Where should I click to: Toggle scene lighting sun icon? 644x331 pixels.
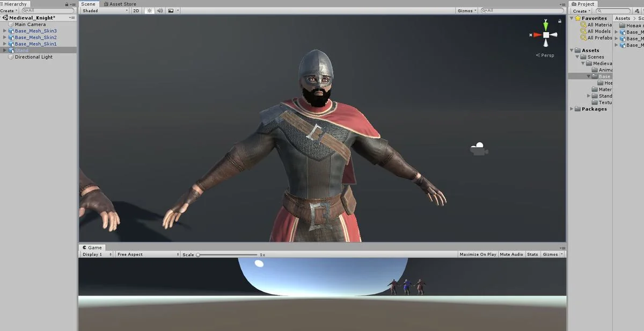click(x=150, y=11)
